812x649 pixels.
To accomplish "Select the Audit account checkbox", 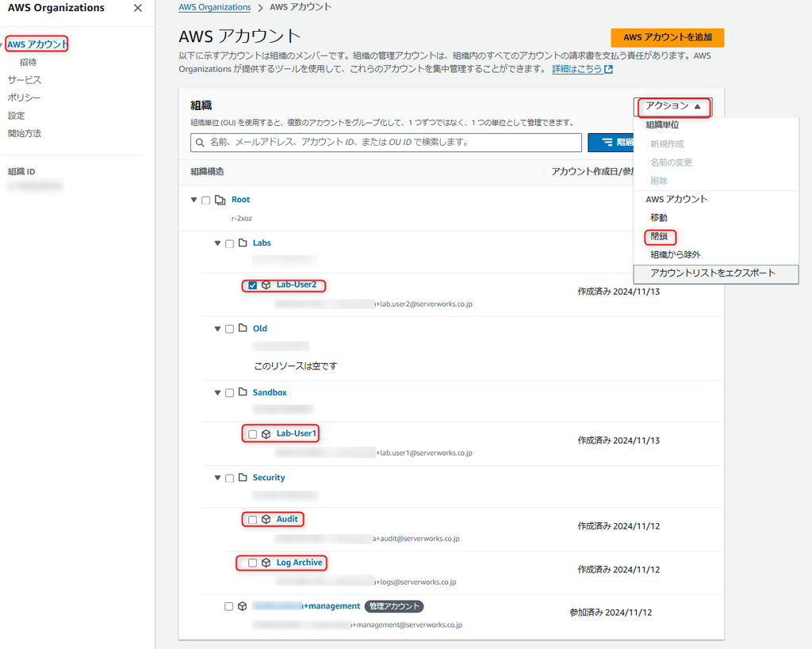I will pos(253,520).
